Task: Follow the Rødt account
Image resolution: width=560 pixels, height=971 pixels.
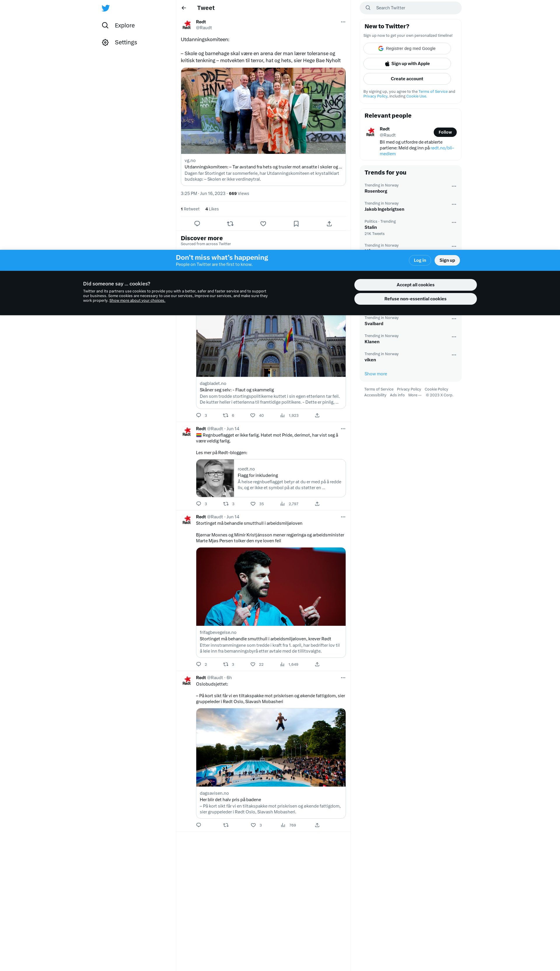Action: pos(445,133)
